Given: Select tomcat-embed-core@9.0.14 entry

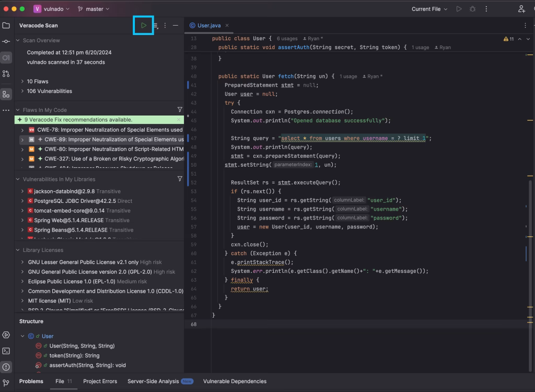Looking at the screenshot, I should tap(99, 210).
